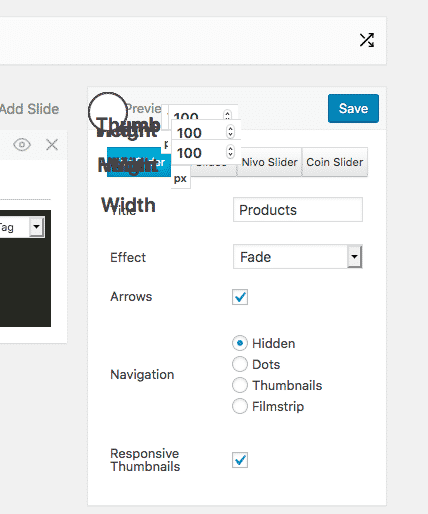The image size is (428, 514).
Task: Remove the slide with the X icon
Action: pyautogui.click(x=52, y=145)
